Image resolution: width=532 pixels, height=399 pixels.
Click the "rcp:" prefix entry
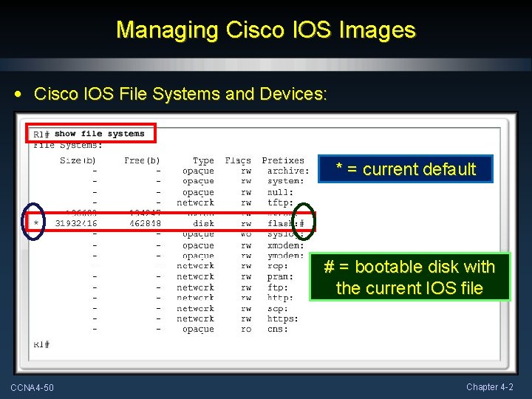pos(277,266)
